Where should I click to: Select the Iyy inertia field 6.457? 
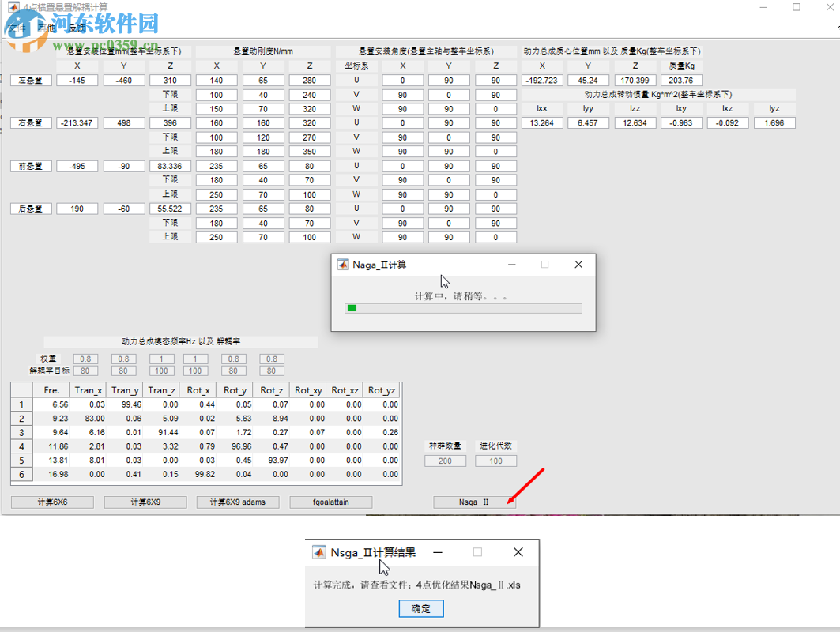point(588,122)
